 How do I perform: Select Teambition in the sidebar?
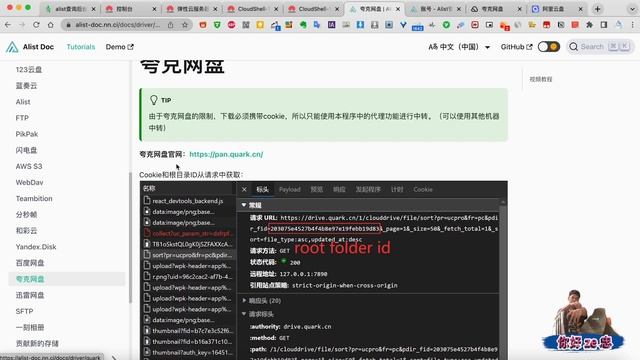[x=34, y=198]
